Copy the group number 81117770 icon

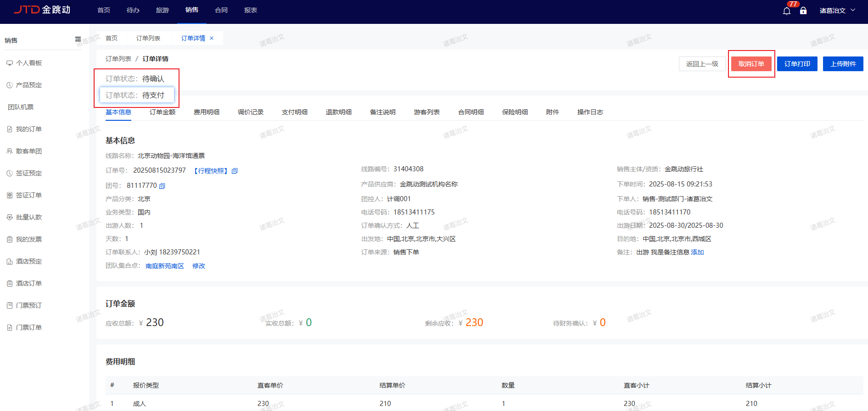[162, 186]
